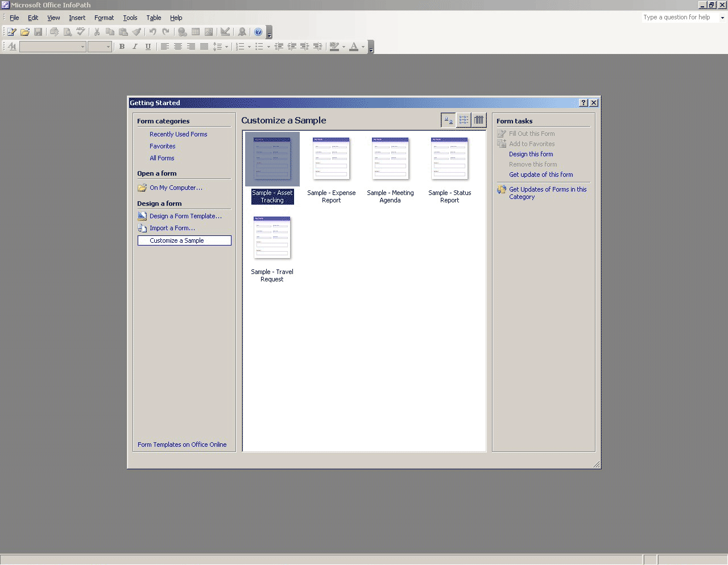Click the Fill Out a Form toolbar icon
728x565 pixels.
[11, 32]
